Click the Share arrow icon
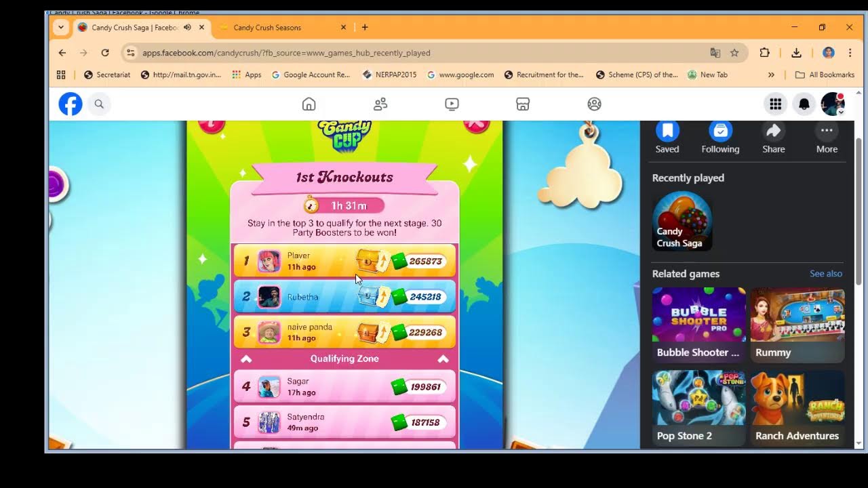Viewport: 868px width, 488px height. pyautogui.click(x=773, y=131)
